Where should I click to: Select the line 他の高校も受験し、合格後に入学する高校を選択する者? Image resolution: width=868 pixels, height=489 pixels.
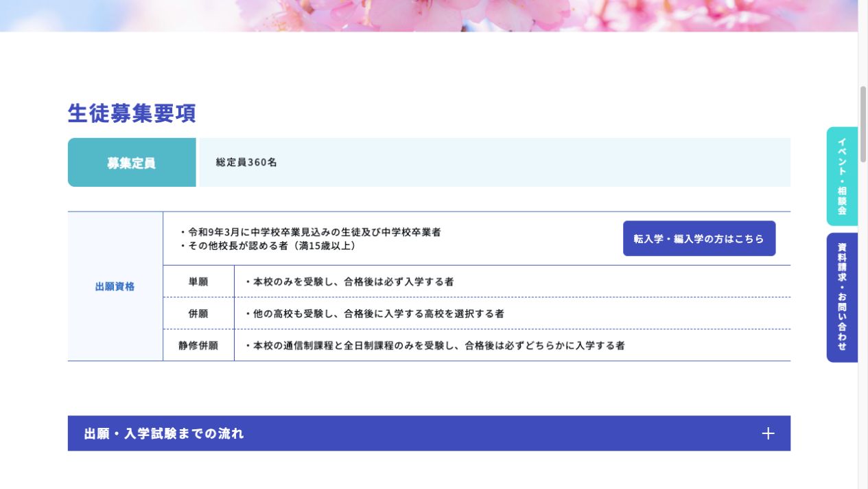point(375,313)
